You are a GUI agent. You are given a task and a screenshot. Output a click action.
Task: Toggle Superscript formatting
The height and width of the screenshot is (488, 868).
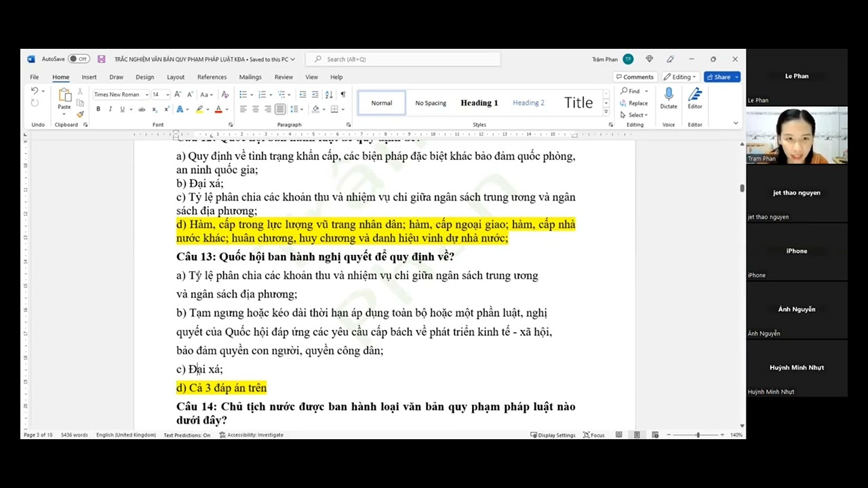166,109
